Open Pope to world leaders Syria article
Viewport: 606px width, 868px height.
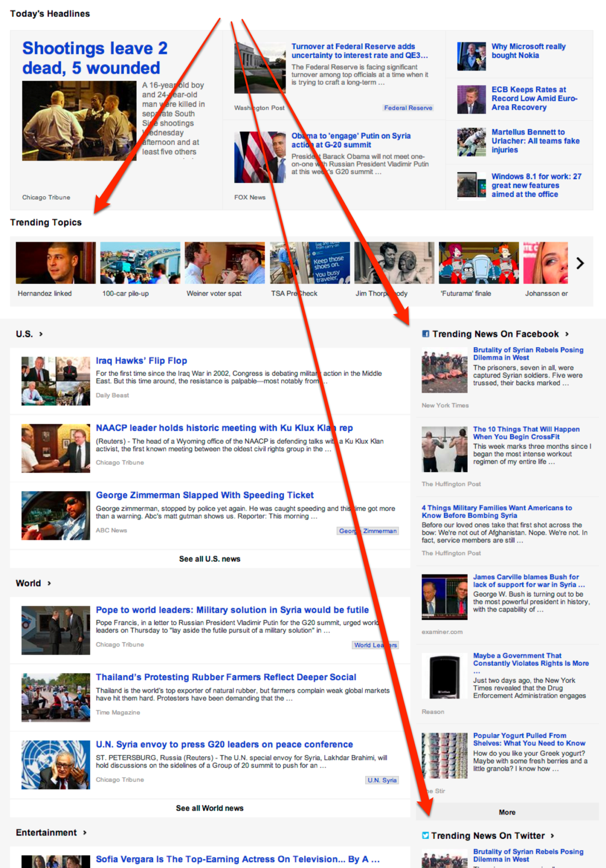232,610
